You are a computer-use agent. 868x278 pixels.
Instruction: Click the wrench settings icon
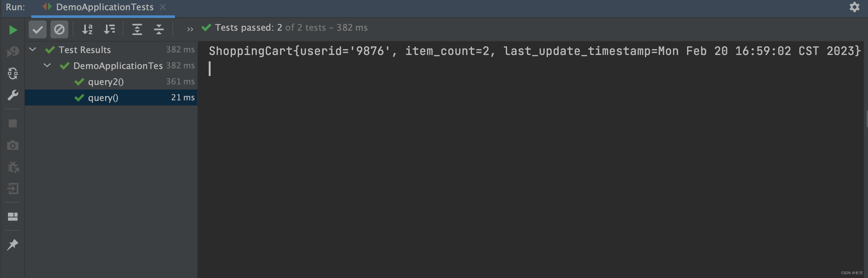(x=13, y=96)
